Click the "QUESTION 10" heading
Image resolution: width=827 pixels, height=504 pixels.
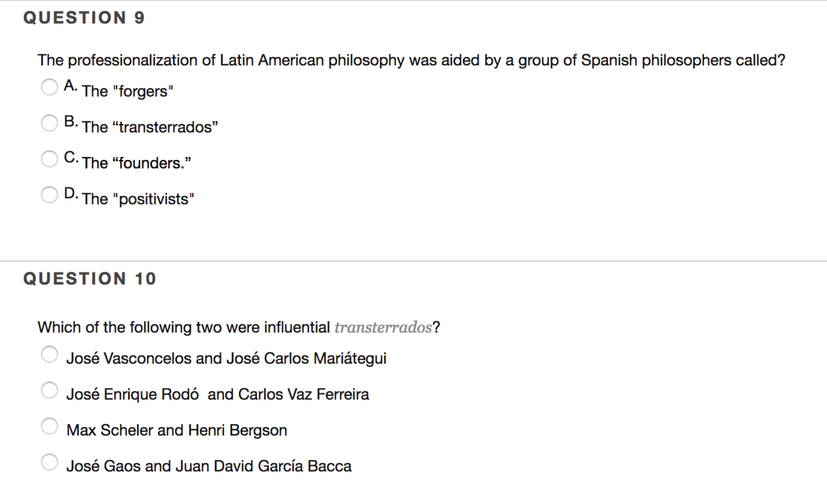pos(90,279)
